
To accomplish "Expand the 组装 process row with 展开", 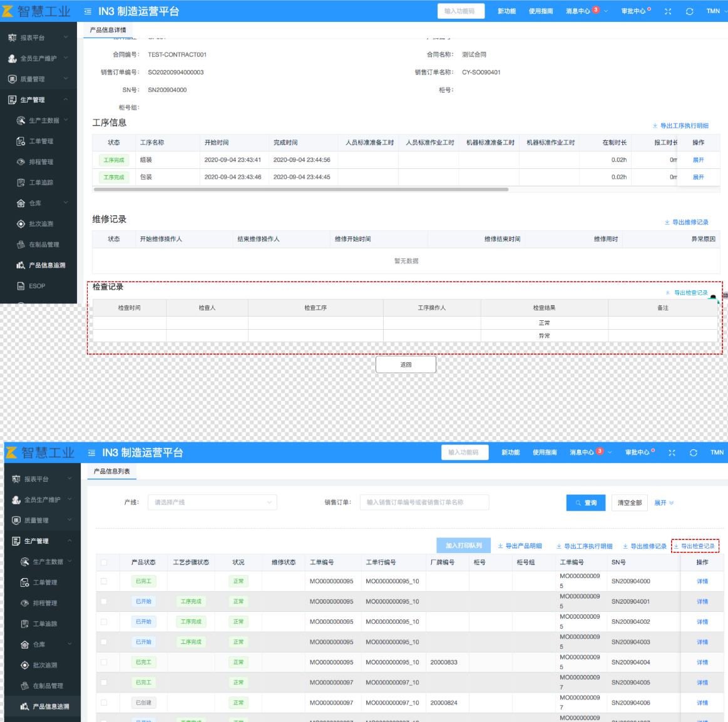I will [698, 160].
